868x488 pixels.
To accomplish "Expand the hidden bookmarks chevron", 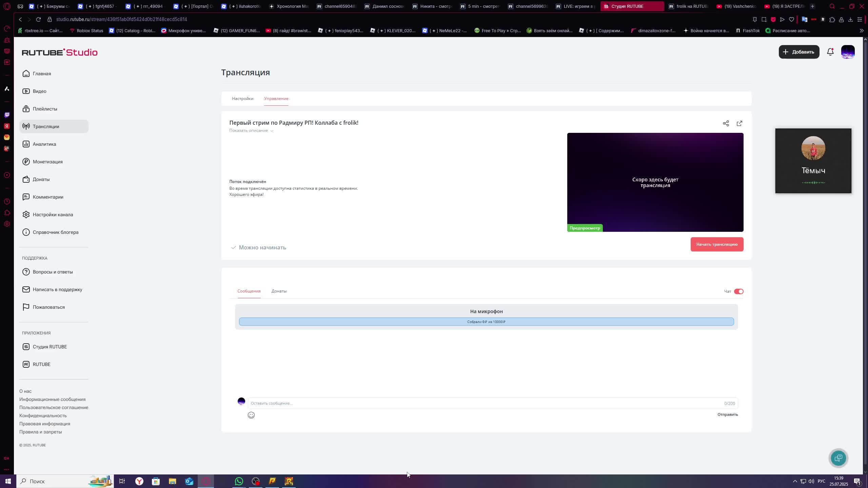I will tap(861, 31).
